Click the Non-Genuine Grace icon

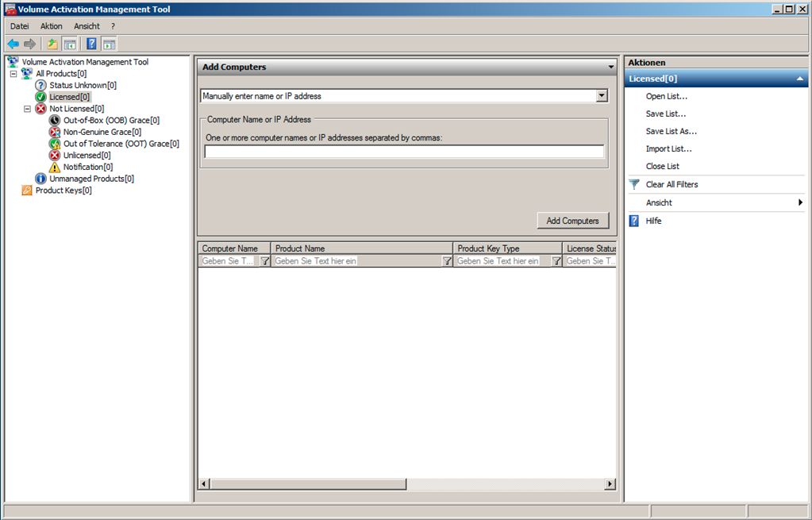55,132
